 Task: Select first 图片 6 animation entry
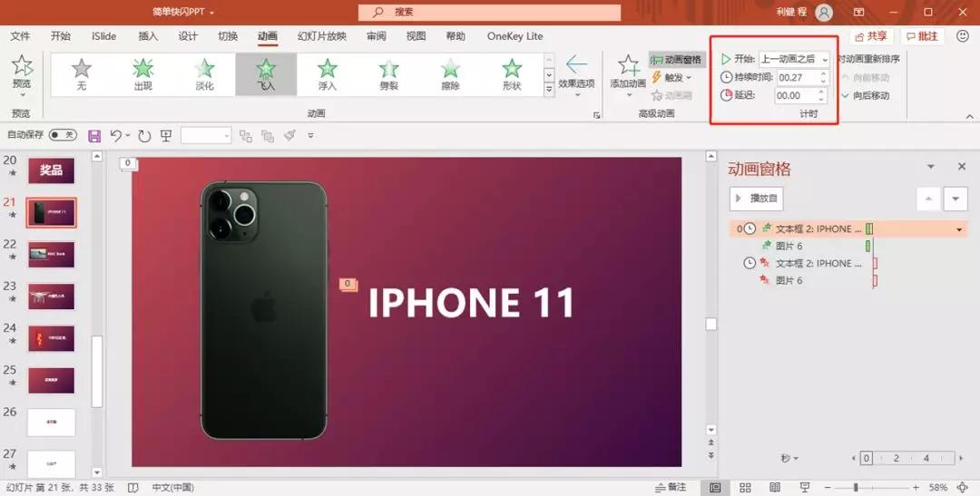pos(847,246)
